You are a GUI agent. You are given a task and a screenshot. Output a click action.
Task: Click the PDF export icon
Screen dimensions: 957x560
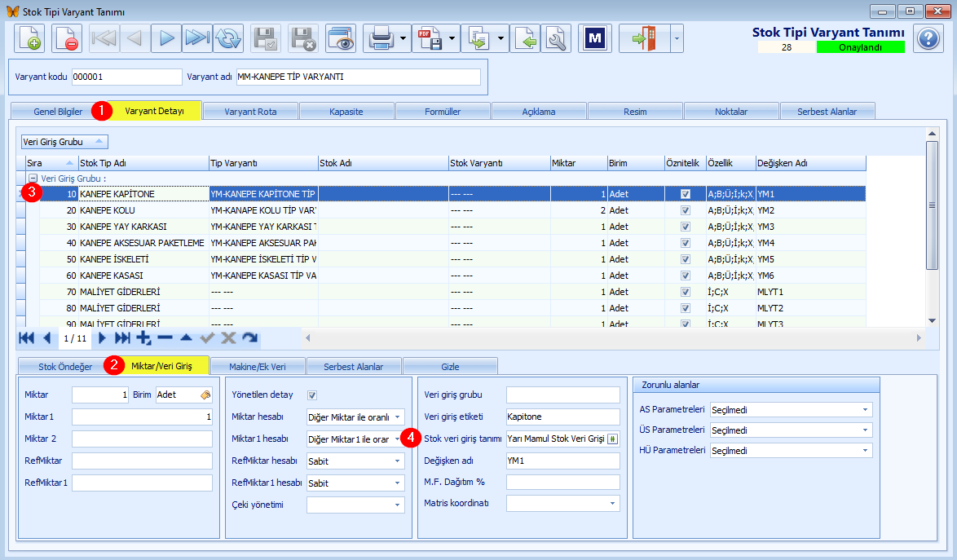(430, 38)
